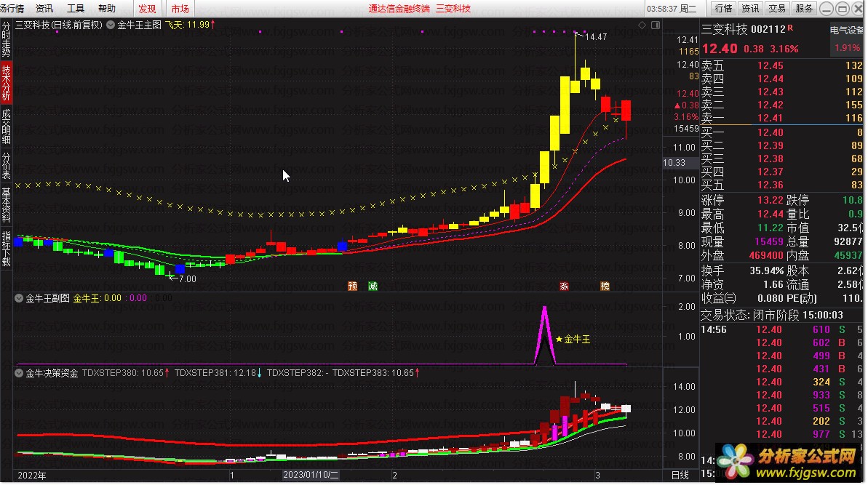Click the 2022年 label on the time axis
868x485 pixels.
pos(32,475)
